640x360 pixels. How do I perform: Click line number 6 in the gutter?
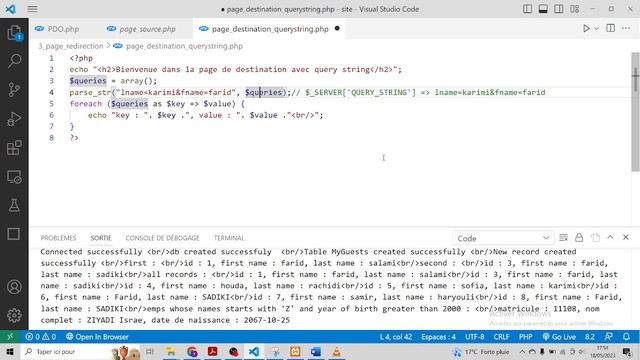[x=51, y=115]
